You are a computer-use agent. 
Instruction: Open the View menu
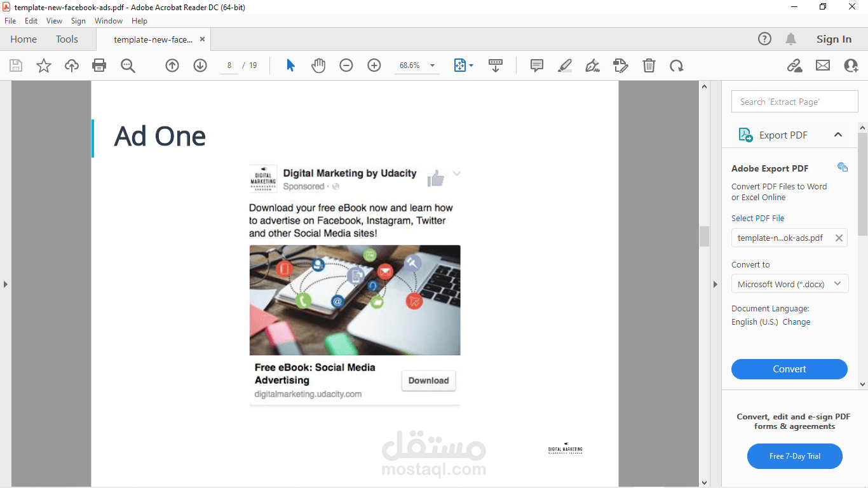tap(55, 21)
